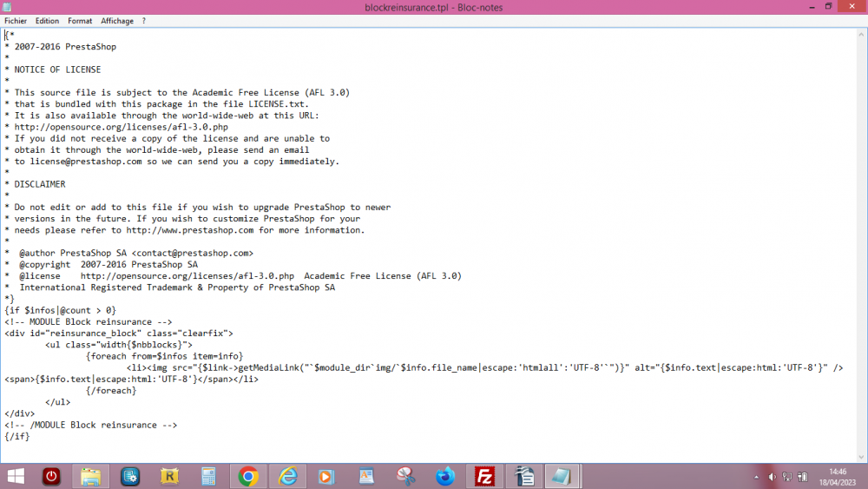Click the red power icon in taskbar
The height and width of the screenshot is (489, 868).
[x=51, y=476]
